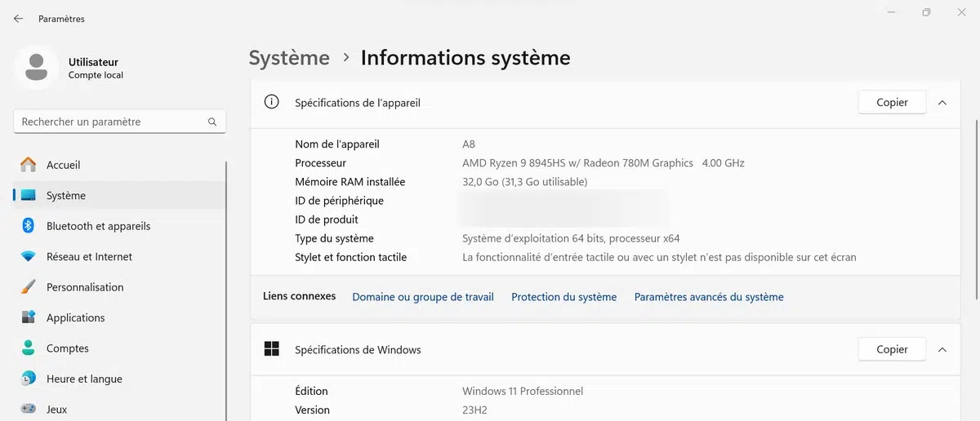Open Domaine ou groupe de travail link
Viewport: 980px width, 421px height.
tap(423, 297)
